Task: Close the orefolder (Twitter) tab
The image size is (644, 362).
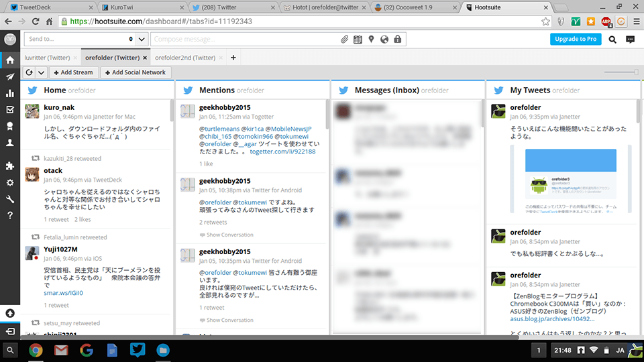Action: pyautogui.click(x=145, y=58)
